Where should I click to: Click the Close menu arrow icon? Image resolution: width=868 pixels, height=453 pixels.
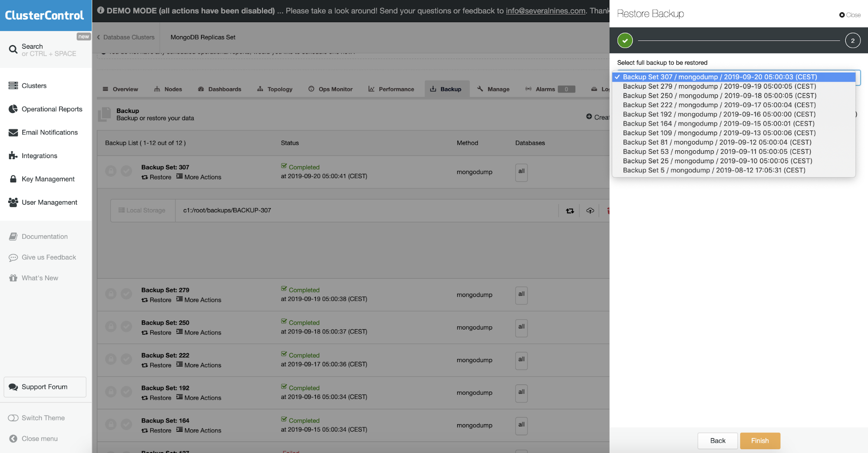pyautogui.click(x=13, y=439)
